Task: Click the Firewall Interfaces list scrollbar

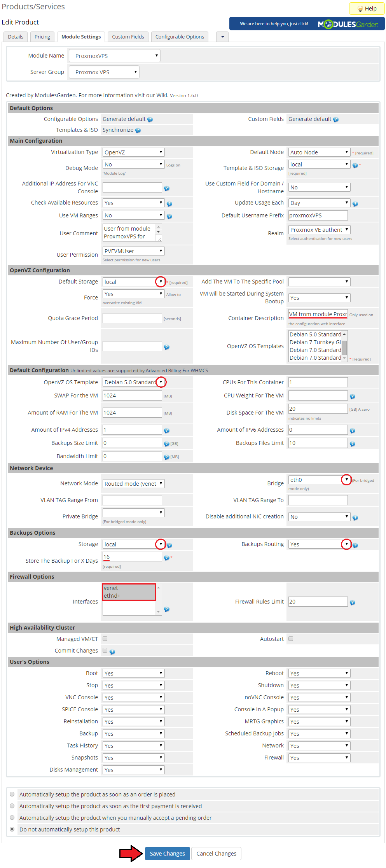Action: click(158, 600)
